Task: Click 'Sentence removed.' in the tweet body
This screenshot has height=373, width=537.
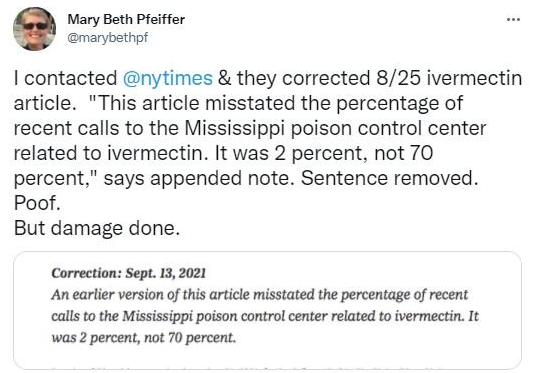Action: pos(389,178)
